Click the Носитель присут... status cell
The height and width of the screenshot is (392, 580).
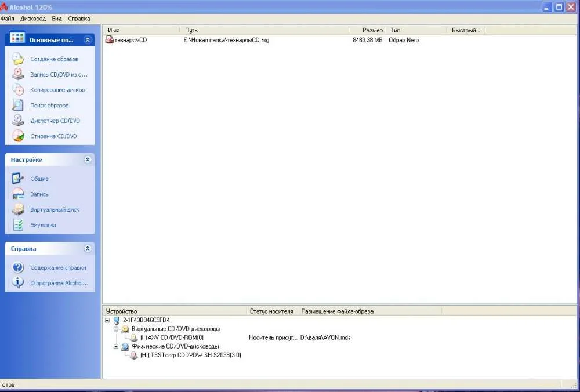(273, 337)
